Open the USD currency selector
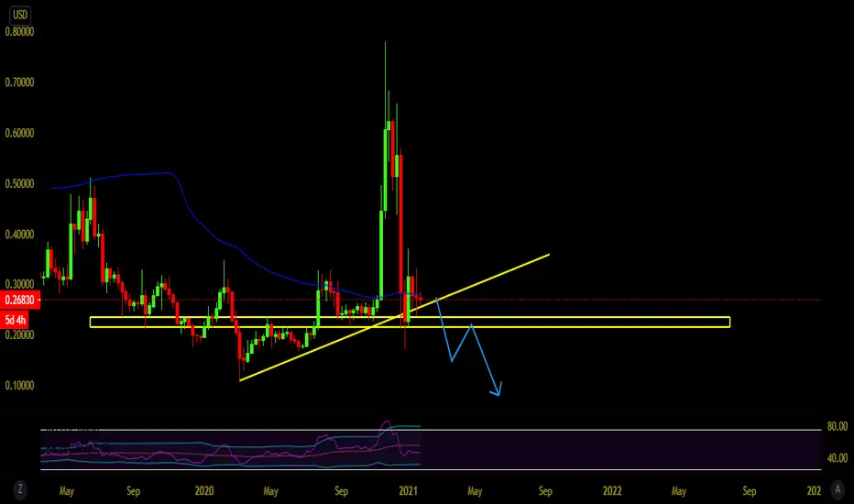Viewport: 854px width, 504px height. coord(20,16)
